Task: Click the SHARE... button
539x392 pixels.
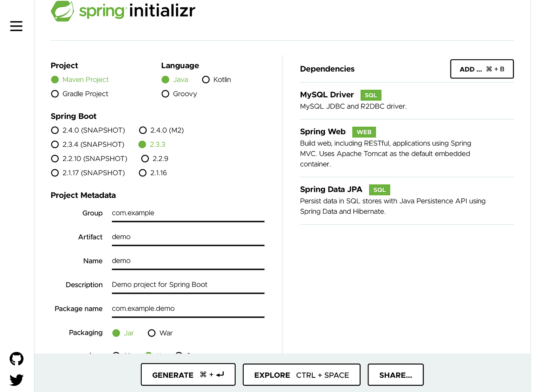Action: pyautogui.click(x=395, y=375)
